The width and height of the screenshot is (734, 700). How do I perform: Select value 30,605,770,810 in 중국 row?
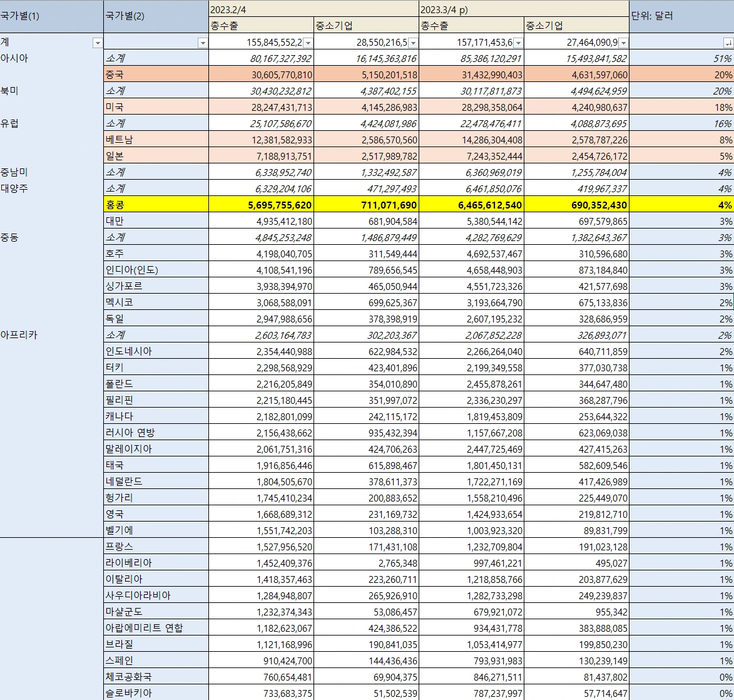(x=261, y=75)
